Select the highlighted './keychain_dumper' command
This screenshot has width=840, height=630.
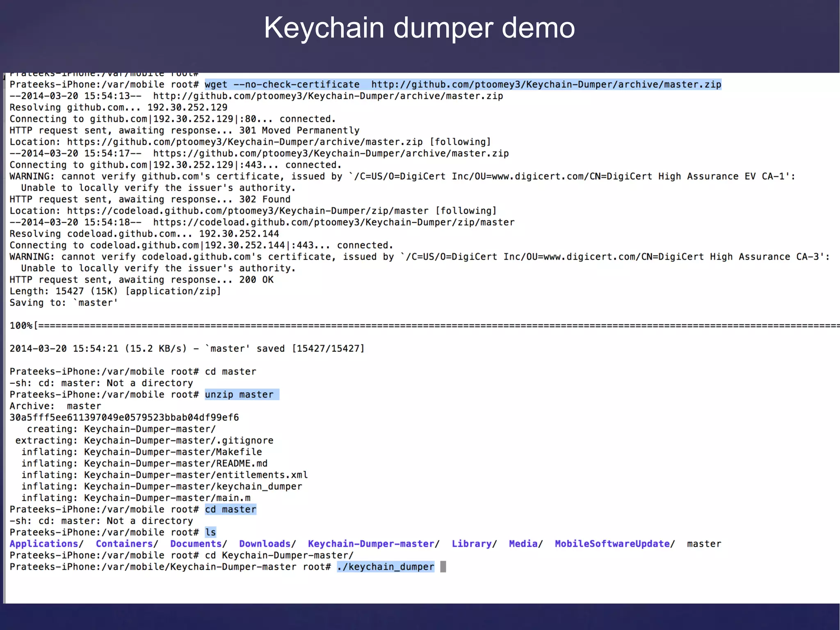[386, 567]
